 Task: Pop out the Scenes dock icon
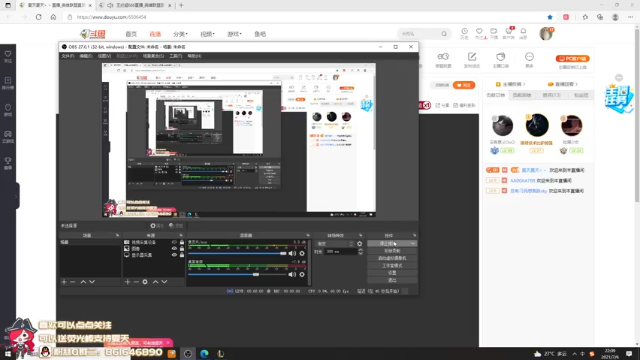coord(118,236)
